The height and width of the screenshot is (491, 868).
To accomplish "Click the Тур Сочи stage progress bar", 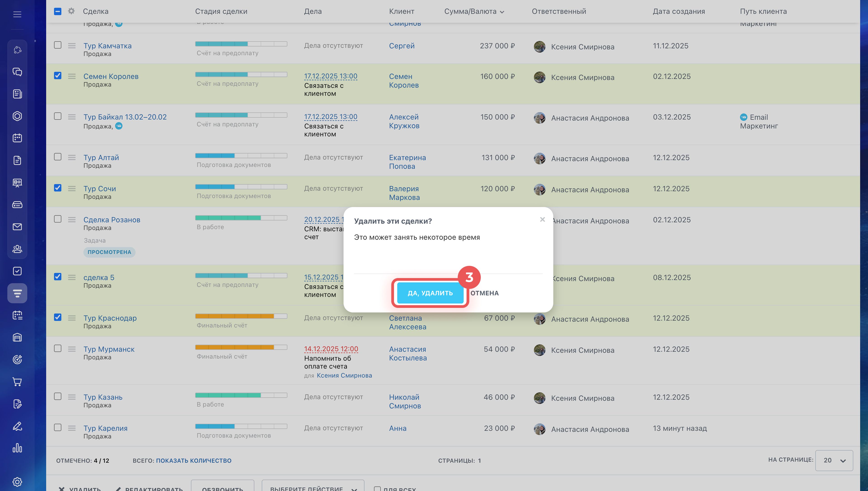I will [241, 187].
